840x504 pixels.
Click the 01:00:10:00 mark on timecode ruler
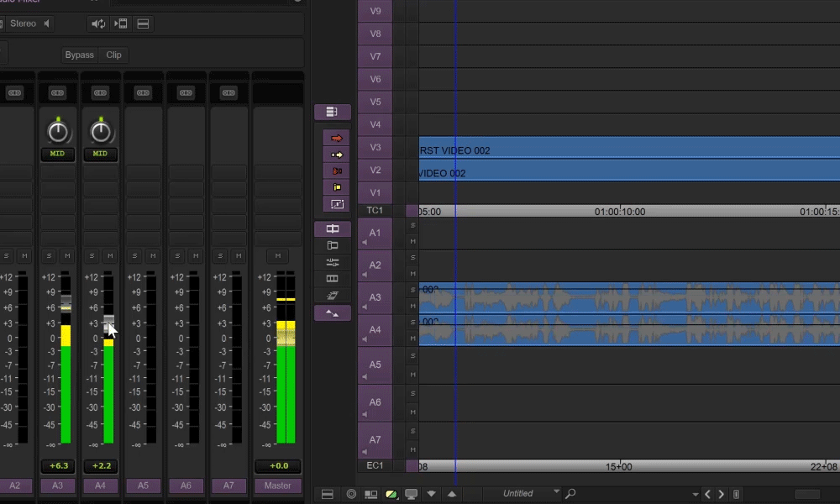620,212
